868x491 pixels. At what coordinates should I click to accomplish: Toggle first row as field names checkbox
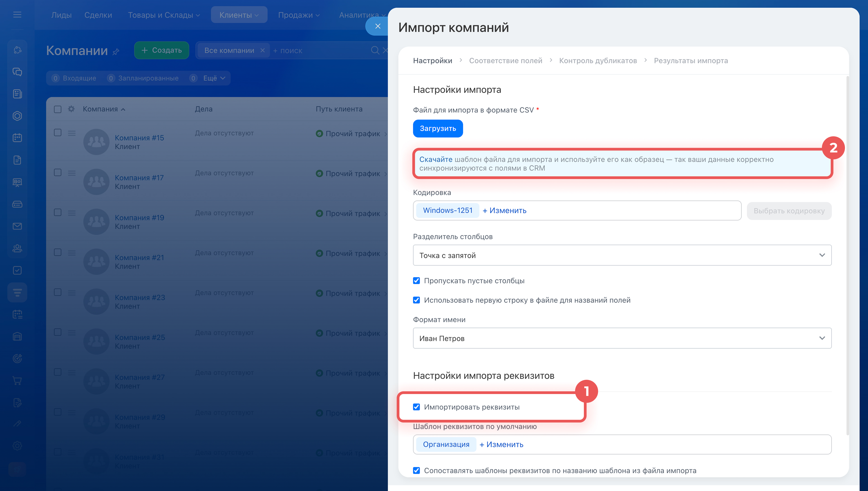pyautogui.click(x=416, y=300)
